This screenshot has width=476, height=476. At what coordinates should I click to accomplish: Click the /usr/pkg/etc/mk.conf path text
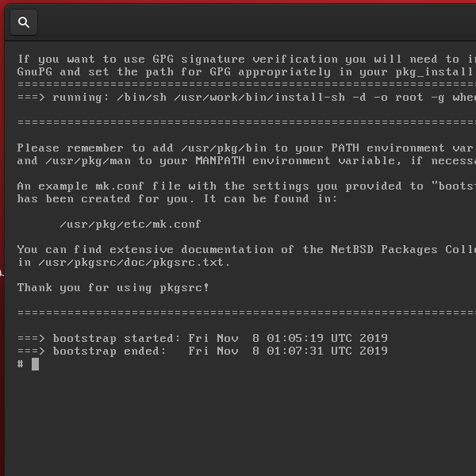(130, 225)
